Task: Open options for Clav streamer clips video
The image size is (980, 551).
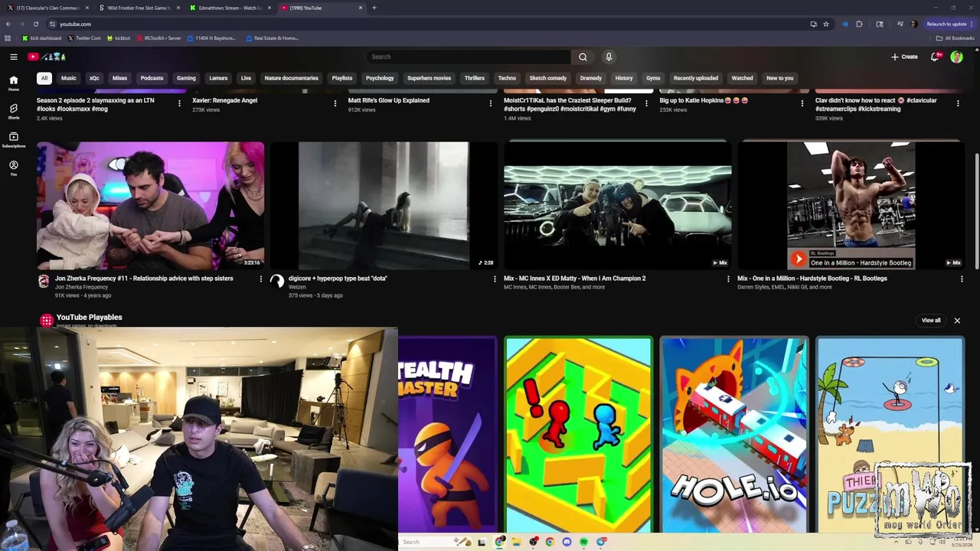Action: (958, 103)
